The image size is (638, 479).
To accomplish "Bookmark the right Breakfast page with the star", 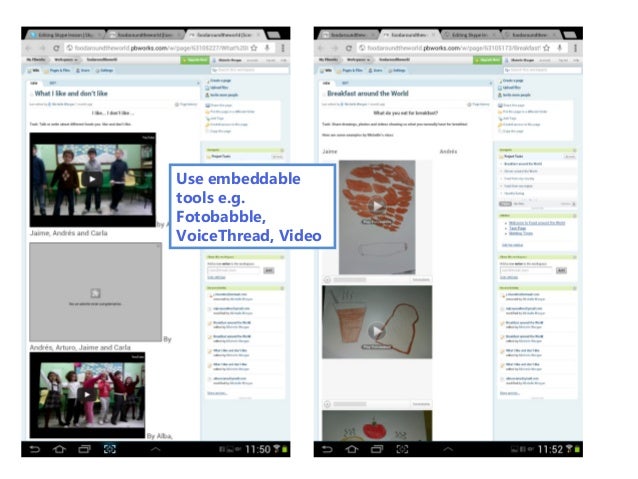I will click(x=546, y=48).
